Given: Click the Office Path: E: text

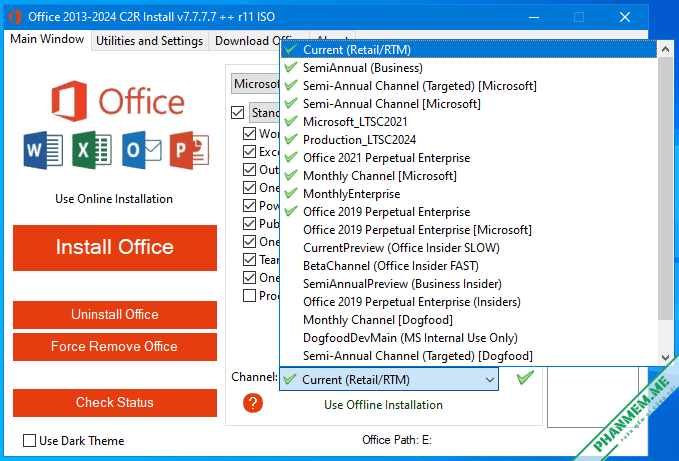Looking at the screenshot, I should pyautogui.click(x=397, y=440).
